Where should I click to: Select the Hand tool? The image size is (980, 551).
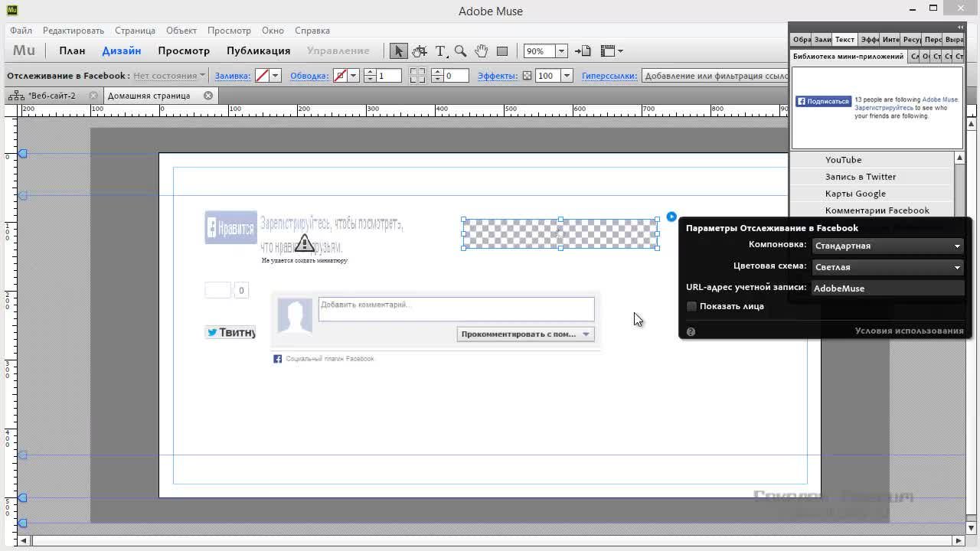481,51
